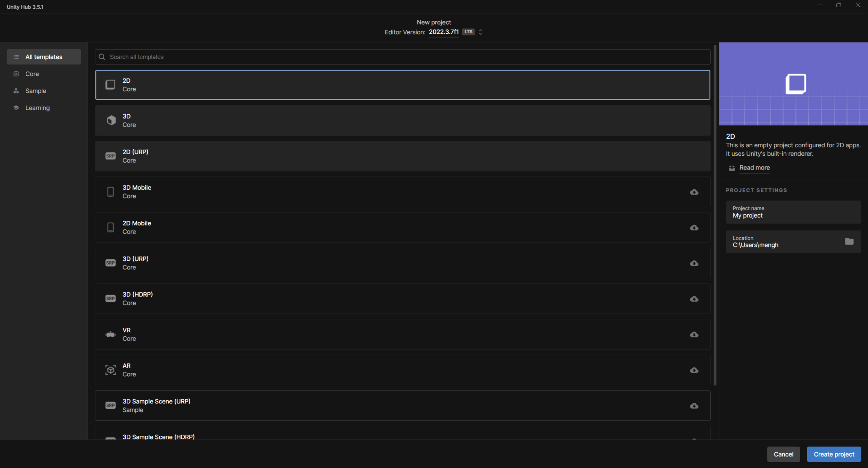Download the 3D (HDRP) template
Viewport: 868px width, 468px height.
tap(694, 299)
